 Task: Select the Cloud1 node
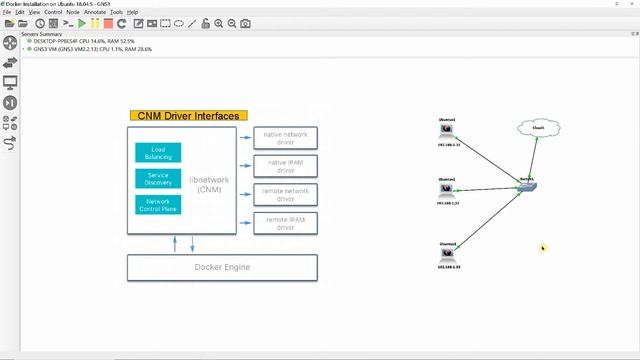[538, 128]
